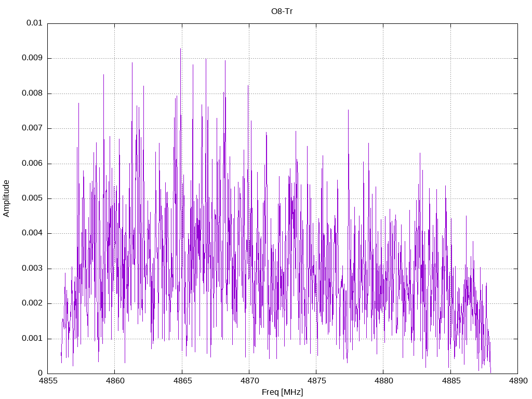Click the x-axis tick label 4890

(518, 381)
